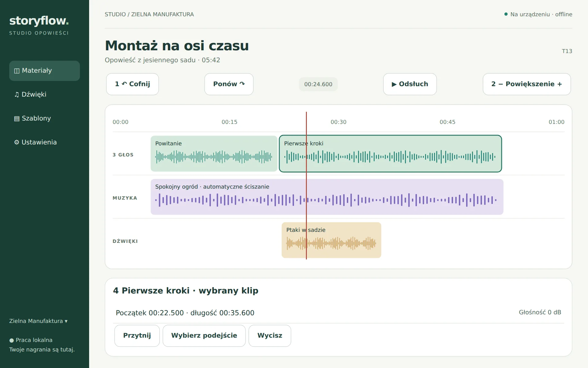Increase zoom with the plus sign
This screenshot has width=588, height=368.
coord(560,84)
